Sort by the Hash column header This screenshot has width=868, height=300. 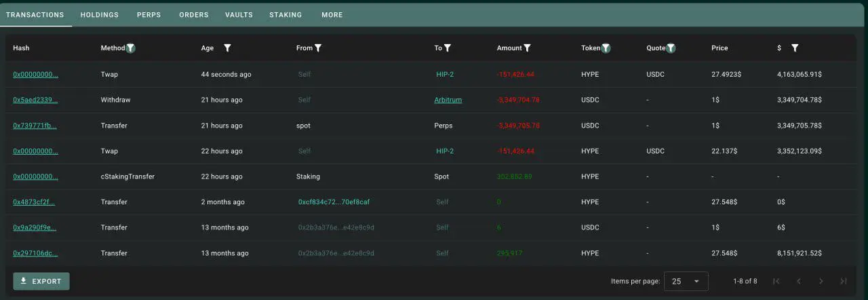coord(21,48)
